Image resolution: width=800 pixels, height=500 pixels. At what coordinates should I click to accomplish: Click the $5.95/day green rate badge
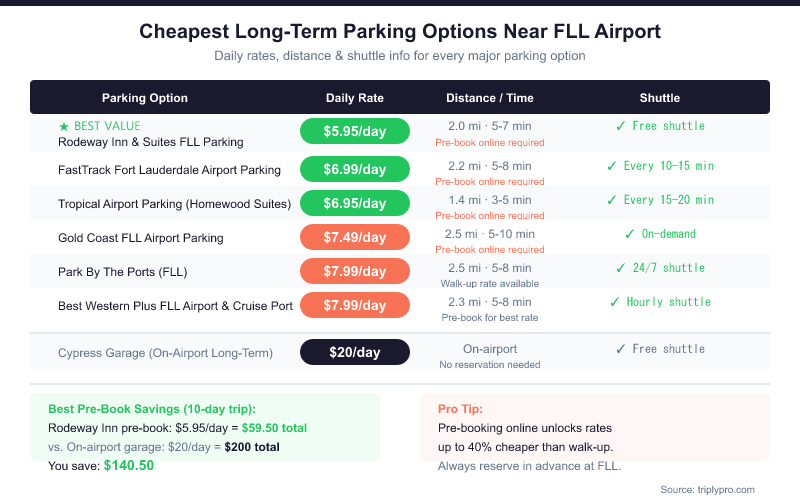[355, 131]
